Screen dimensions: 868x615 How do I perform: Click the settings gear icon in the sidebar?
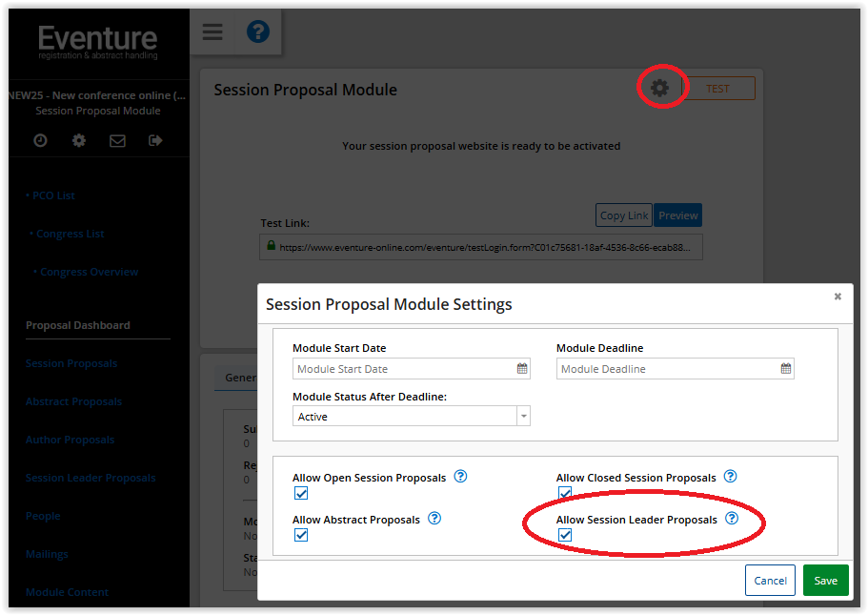[78, 140]
